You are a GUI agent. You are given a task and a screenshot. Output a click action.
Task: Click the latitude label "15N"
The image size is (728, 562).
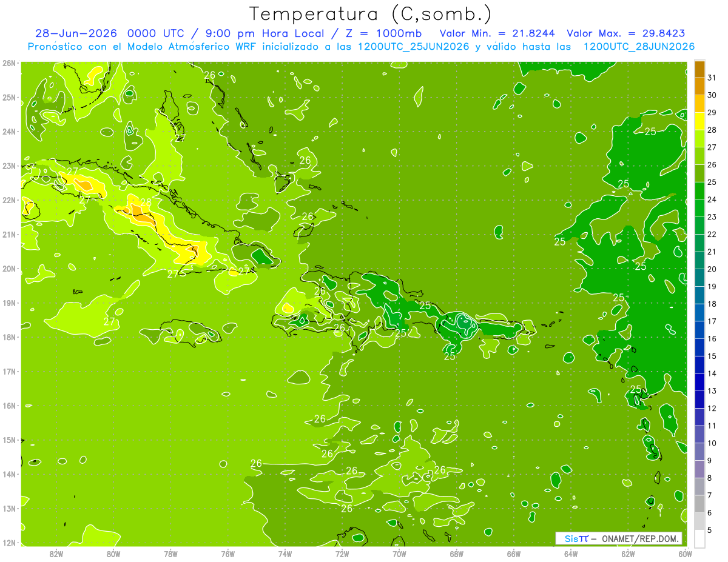click(9, 440)
